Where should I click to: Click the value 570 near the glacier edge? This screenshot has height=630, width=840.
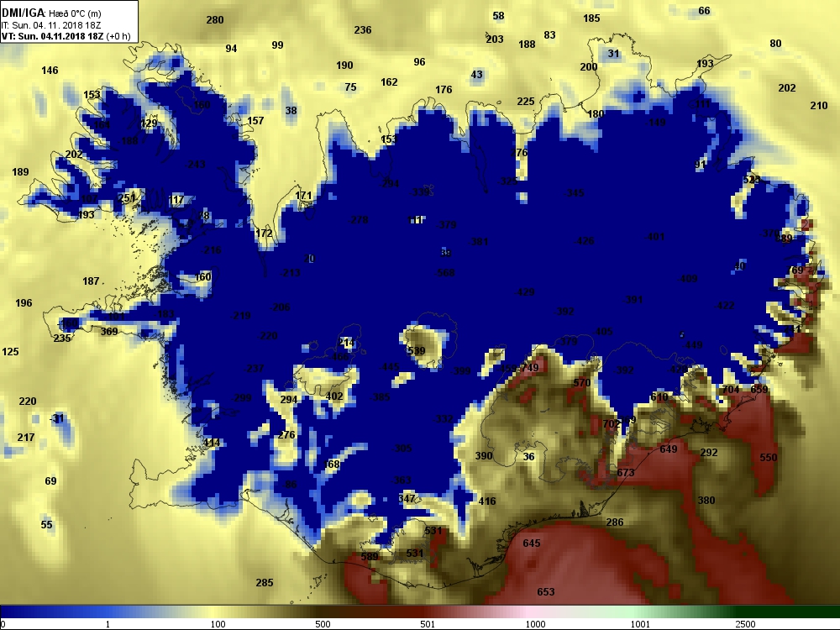click(x=582, y=382)
